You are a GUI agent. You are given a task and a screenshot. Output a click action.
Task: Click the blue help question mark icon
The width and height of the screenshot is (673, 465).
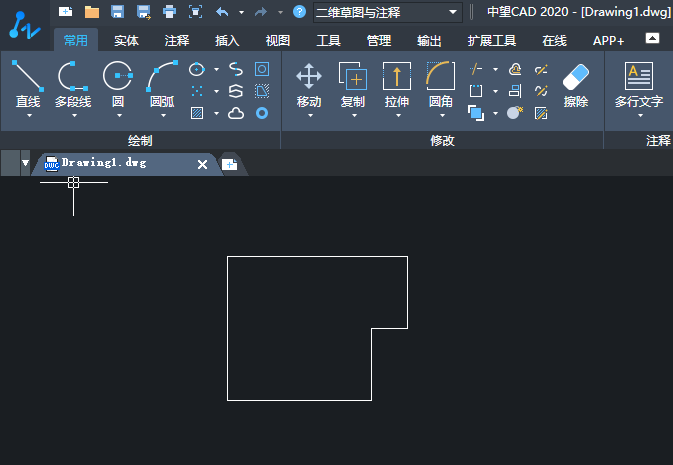point(299,12)
